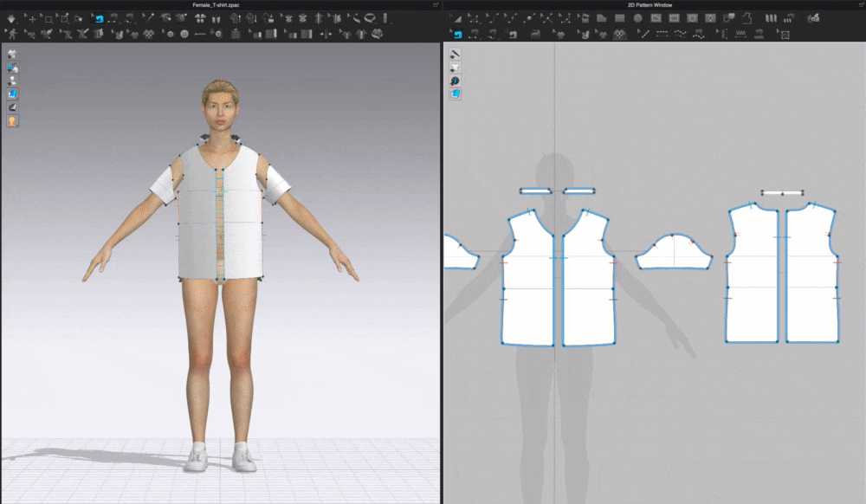The image size is (866, 504).
Task: Select the Edit Pattern tool
Action: click(475, 17)
